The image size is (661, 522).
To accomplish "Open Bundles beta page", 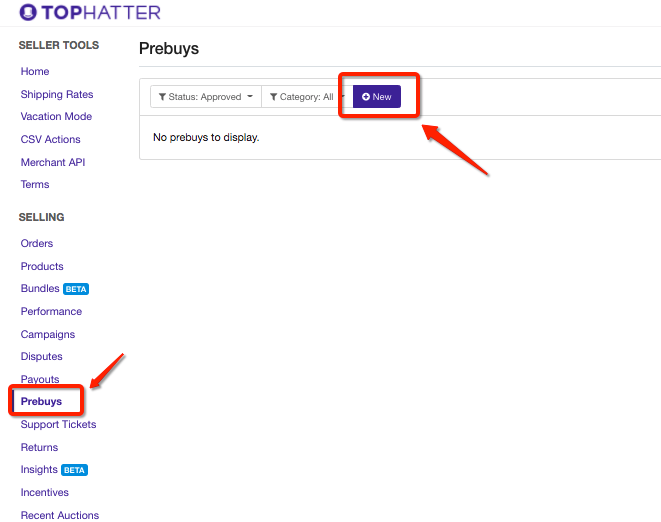I will point(40,288).
